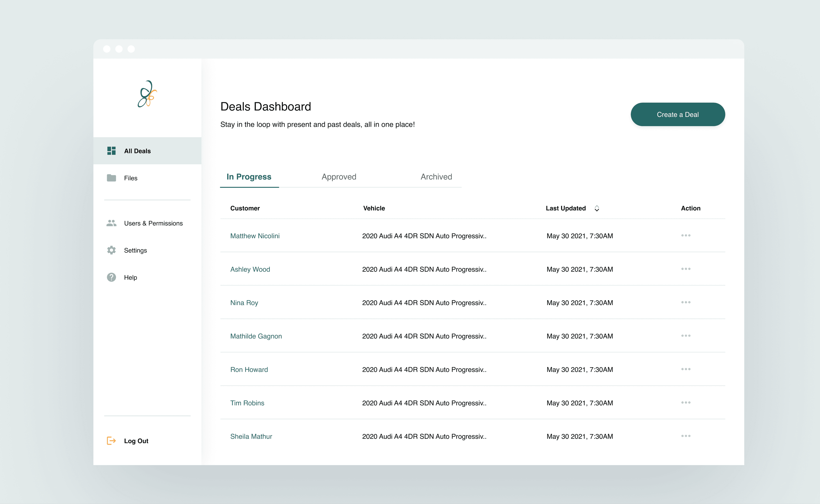Click the vehicle cell in Nina Roy's row

(x=424, y=303)
